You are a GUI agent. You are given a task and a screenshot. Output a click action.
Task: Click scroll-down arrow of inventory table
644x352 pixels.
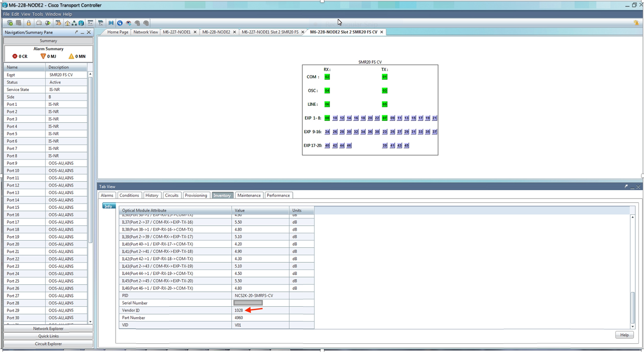pyautogui.click(x=632, y=327)
